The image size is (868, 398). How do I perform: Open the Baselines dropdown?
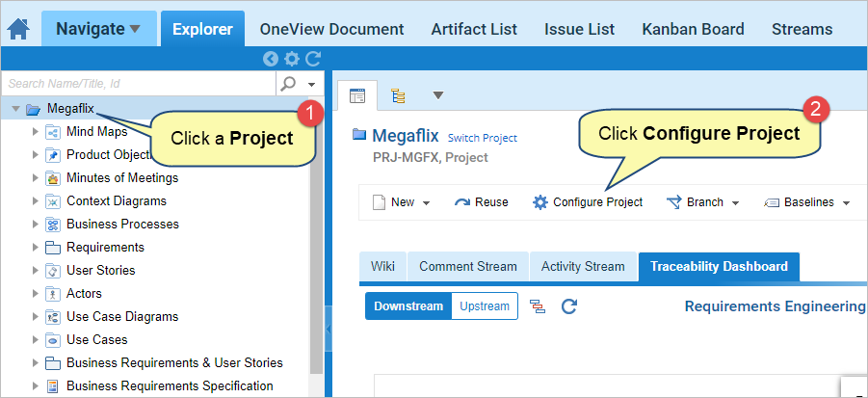pos(806,202)
